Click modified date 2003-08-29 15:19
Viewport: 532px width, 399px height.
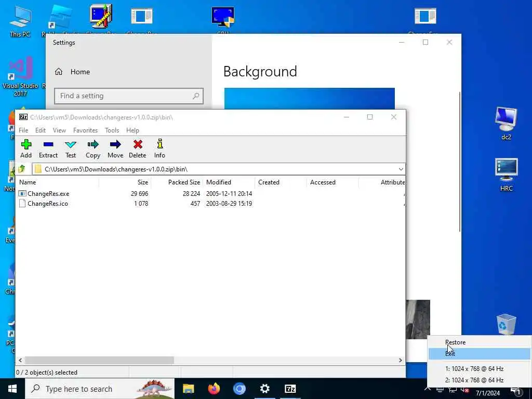tap(229, 204)
